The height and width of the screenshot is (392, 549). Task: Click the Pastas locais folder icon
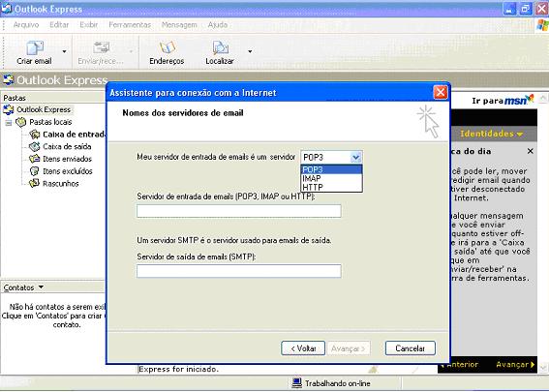[21, 122]
